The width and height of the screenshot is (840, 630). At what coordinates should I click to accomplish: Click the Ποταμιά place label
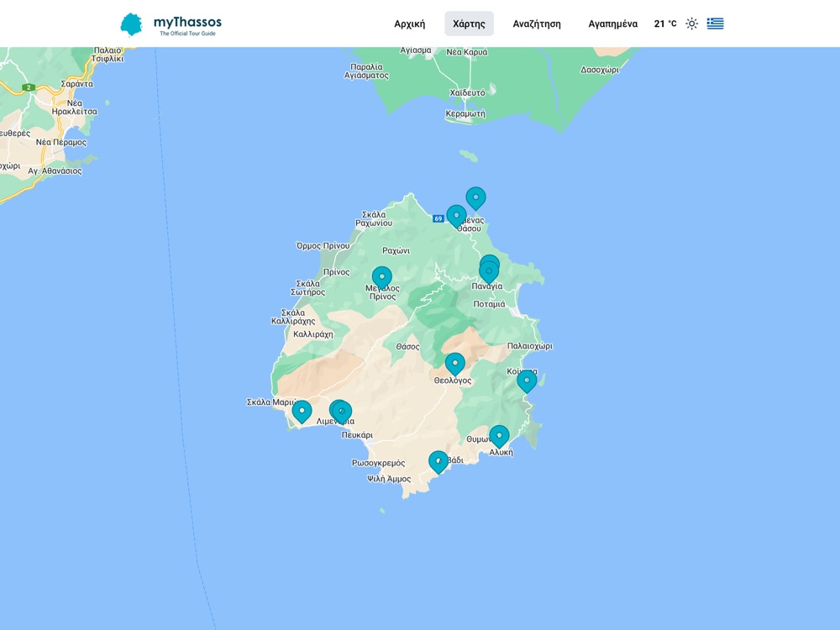489,304
